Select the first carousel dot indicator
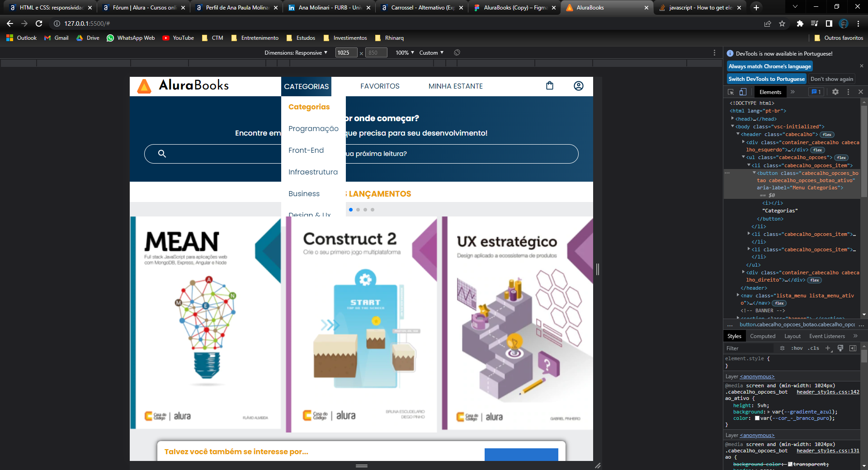The image size is (868, 470). coord(351,210)
